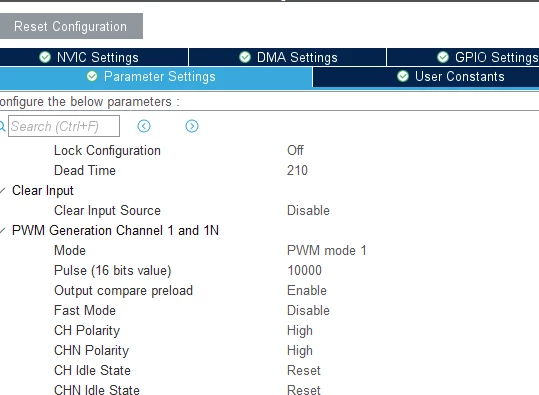Click the NVIC Settings green check icon

45,57
